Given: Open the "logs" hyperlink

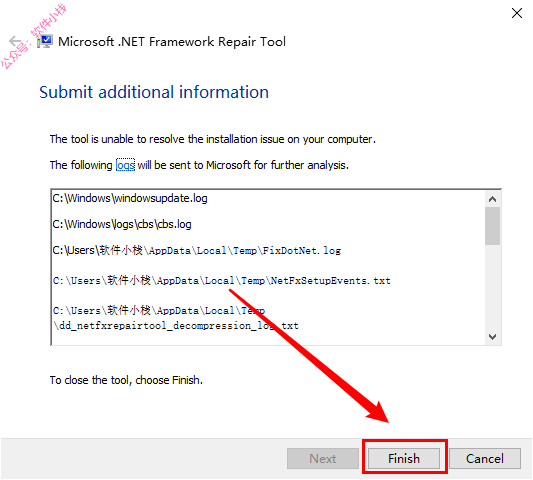Looking at the screenshot, I should (x=125, y=165).
